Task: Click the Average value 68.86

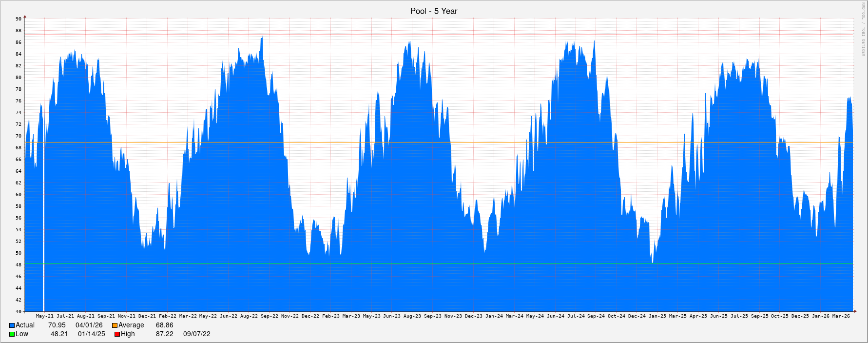Action: coord(164,325)
